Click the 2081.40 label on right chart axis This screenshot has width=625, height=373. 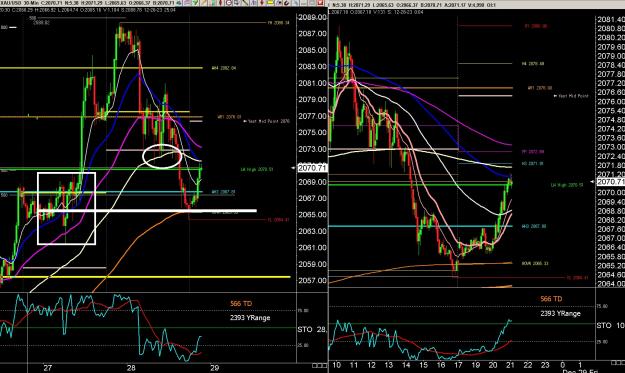(x=611, y=20)
